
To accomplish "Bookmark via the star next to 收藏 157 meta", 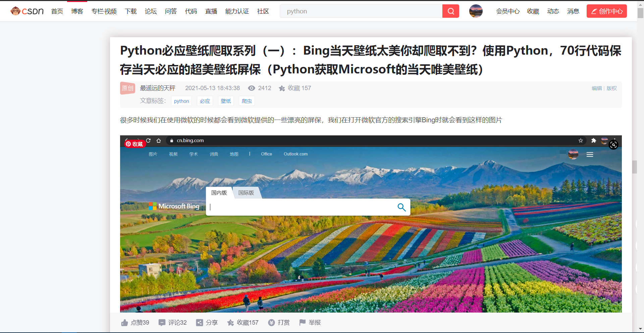I will point(281,88).
